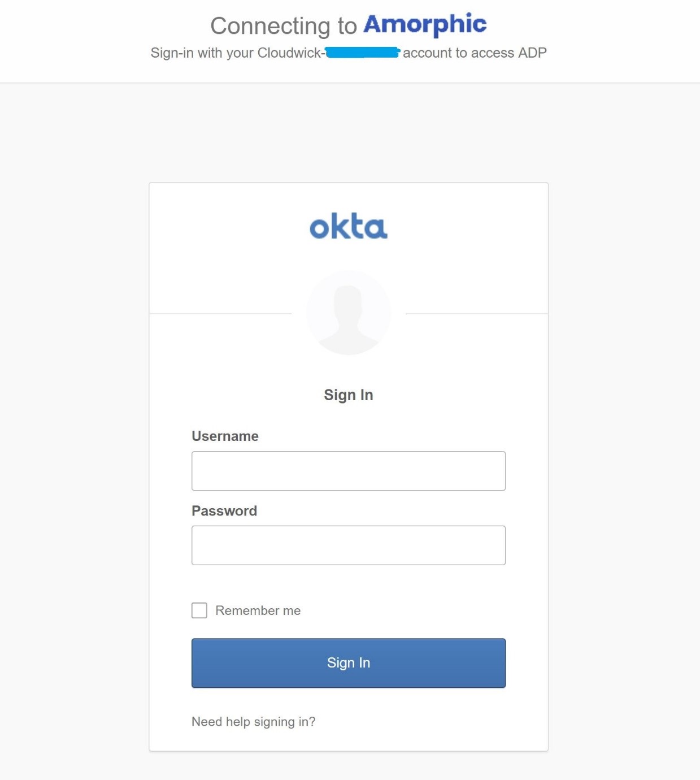Click the "Remember me" label text
Screen dimensions: 700x780
pyautogui.click(x=258, y=610)
